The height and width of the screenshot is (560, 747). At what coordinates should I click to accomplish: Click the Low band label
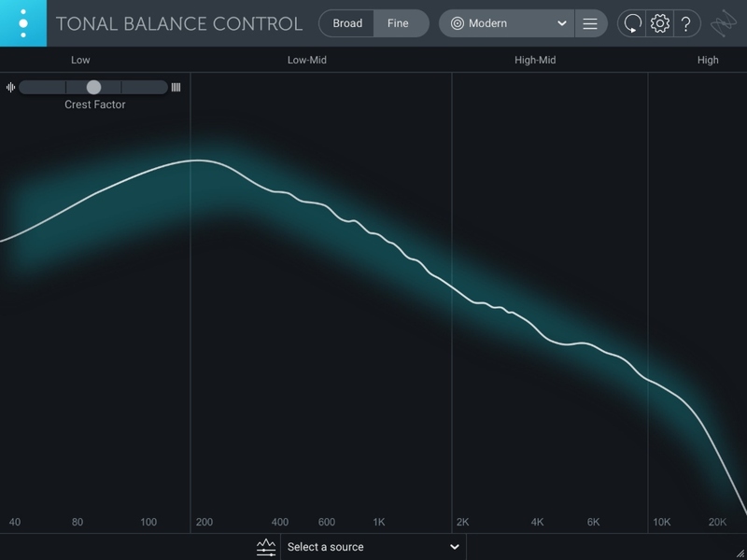pyautogui.click(x=81, y=61)
